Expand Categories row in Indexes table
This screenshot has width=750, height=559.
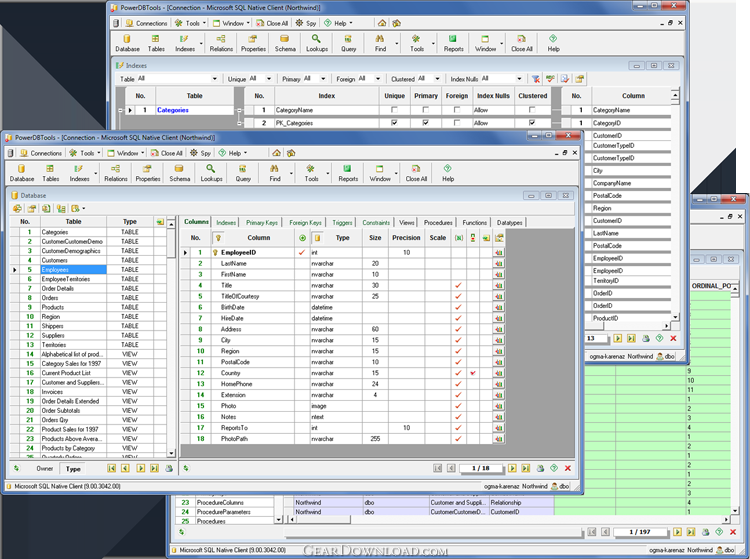coord(121,110)
